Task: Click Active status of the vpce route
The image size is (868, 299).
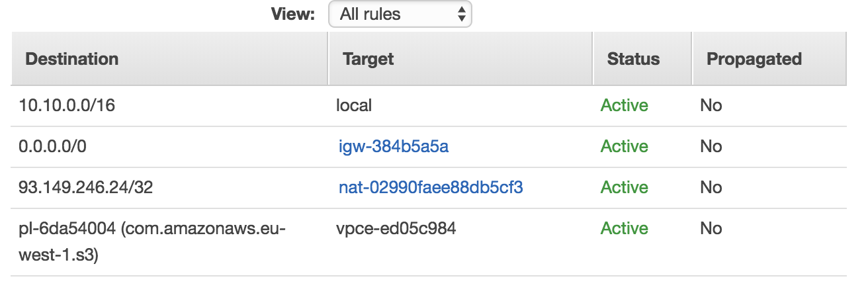Action: 624,229
